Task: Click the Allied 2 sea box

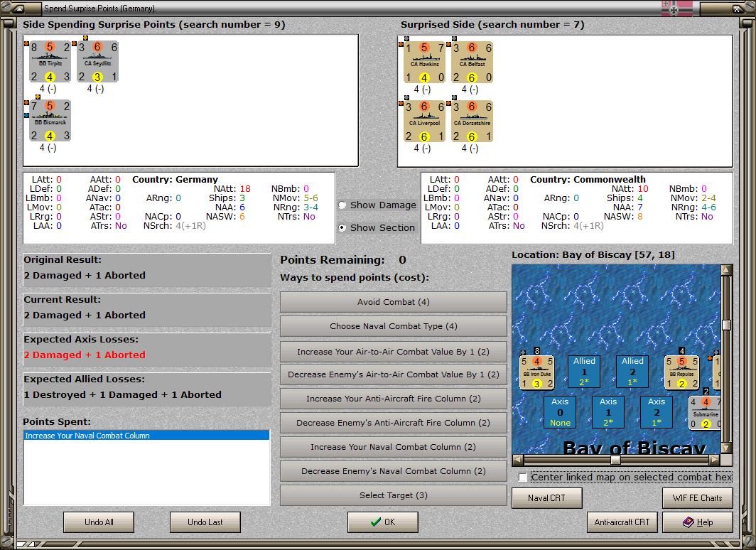Action: [x=632, y=372]
